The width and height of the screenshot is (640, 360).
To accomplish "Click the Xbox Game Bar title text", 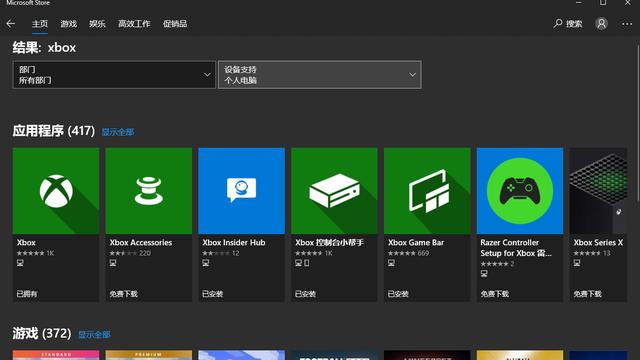I will coord(416,242).
